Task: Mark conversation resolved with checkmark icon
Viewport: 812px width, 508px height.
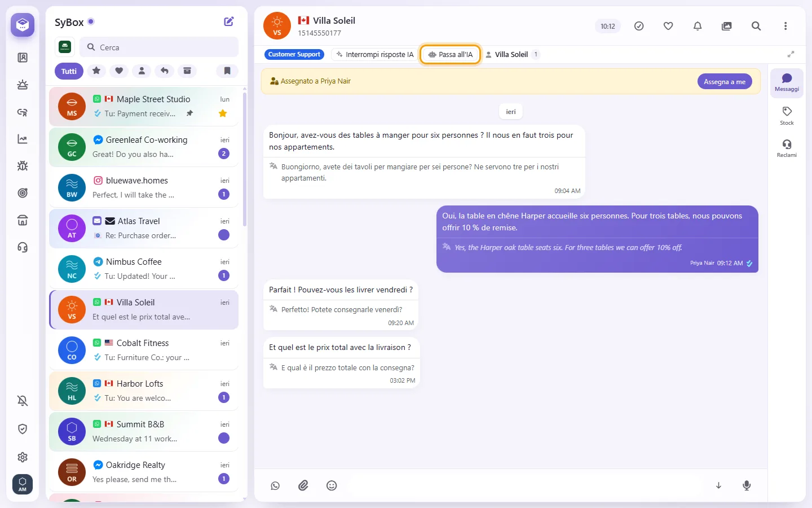Action: coord(639,26)
